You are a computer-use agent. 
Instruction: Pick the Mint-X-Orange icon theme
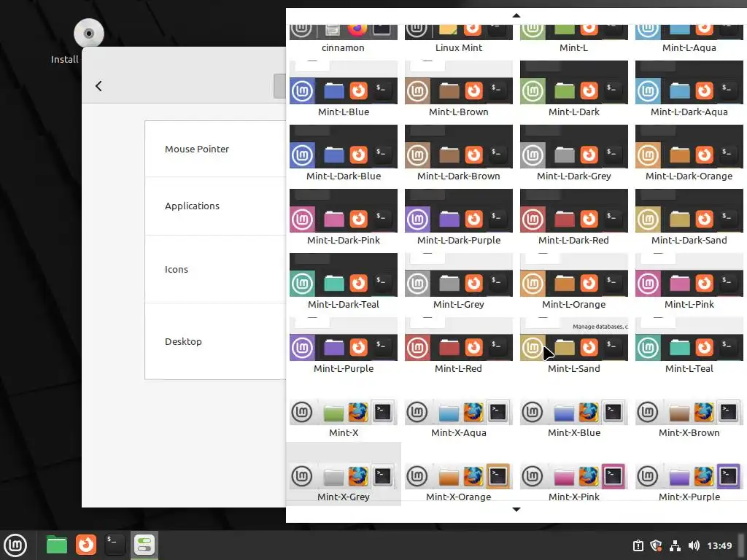[458, 482]
